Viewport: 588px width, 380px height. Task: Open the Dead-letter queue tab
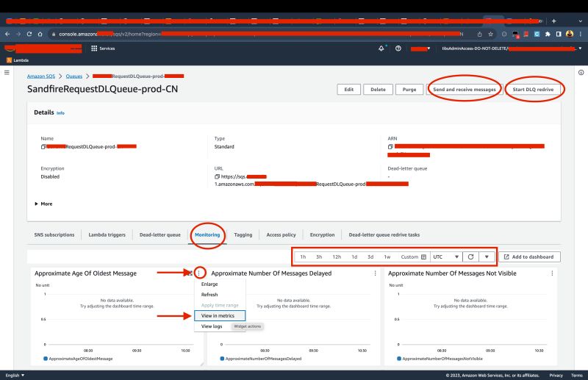[160, 234]
